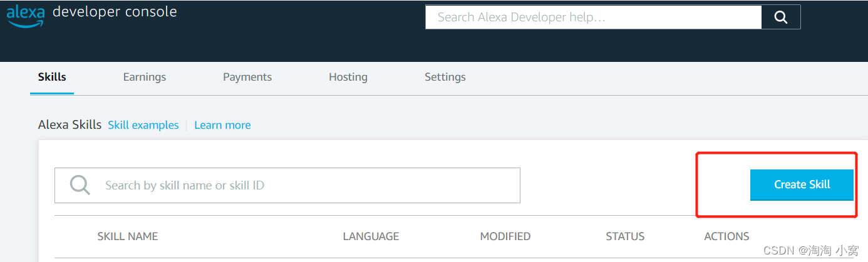868x262 pixels.
Task: Open the Skill examples link
Action: pos(143,125)
